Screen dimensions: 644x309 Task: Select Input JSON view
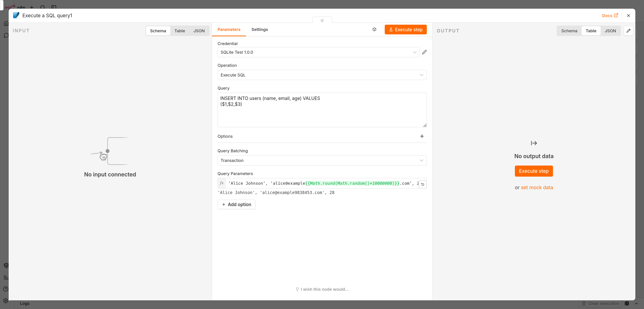point(199,31)
